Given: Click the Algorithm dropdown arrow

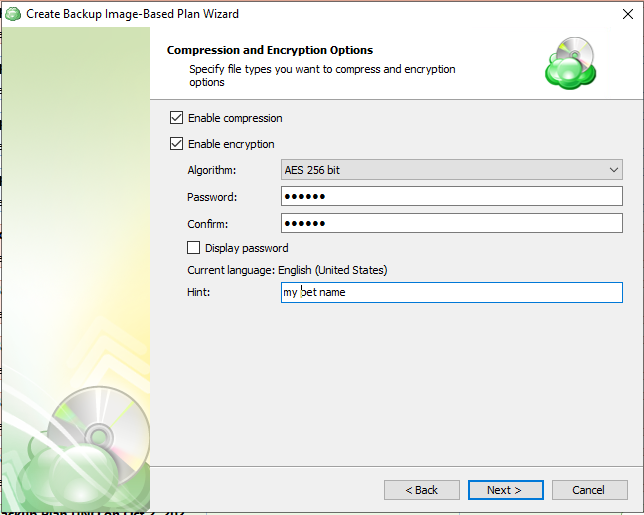Looking at the screenshot, I should coord(614,170).
